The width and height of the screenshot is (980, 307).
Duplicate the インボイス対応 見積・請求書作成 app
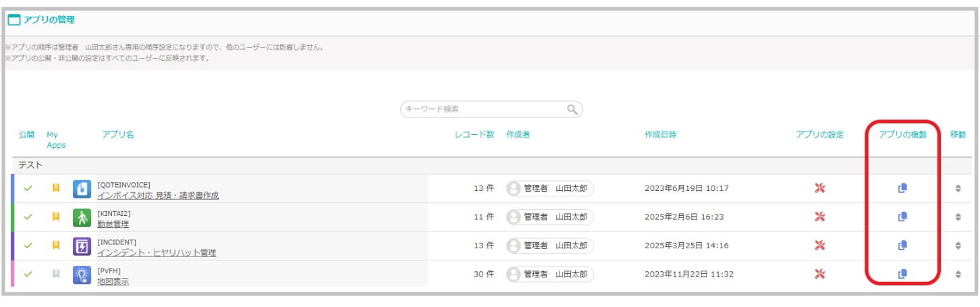point(902,188)
